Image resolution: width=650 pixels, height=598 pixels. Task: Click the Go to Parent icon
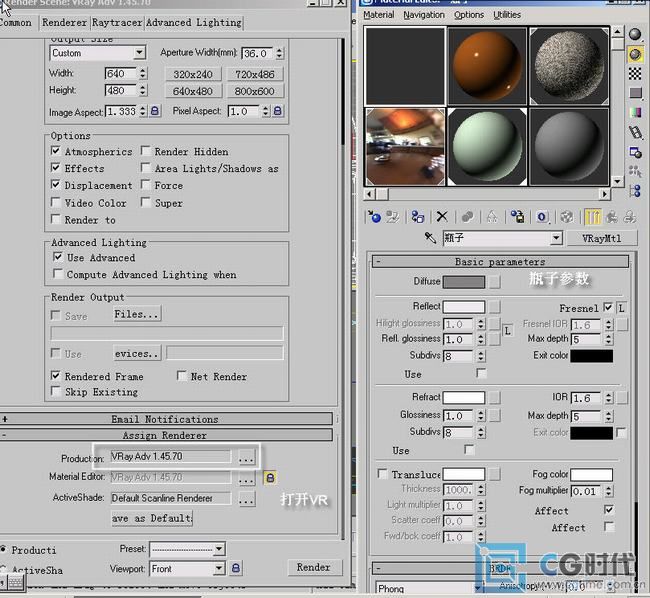click(x=612, y=217)
